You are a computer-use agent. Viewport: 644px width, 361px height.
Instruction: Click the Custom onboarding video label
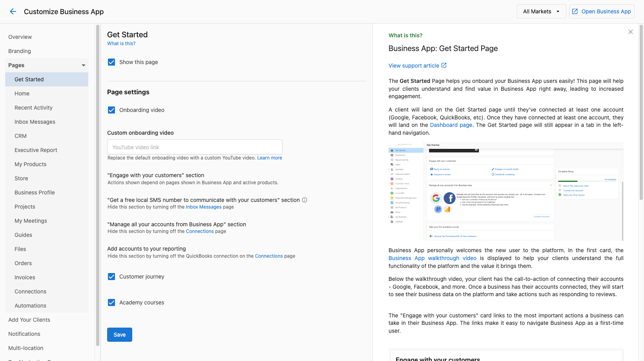tap(140, 133)
